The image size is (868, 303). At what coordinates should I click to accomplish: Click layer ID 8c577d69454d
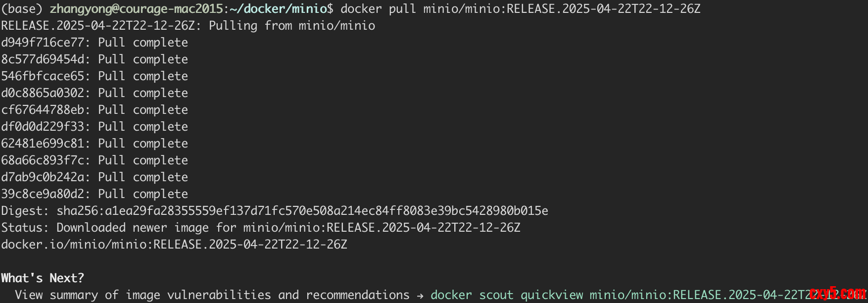click(43, 59)
